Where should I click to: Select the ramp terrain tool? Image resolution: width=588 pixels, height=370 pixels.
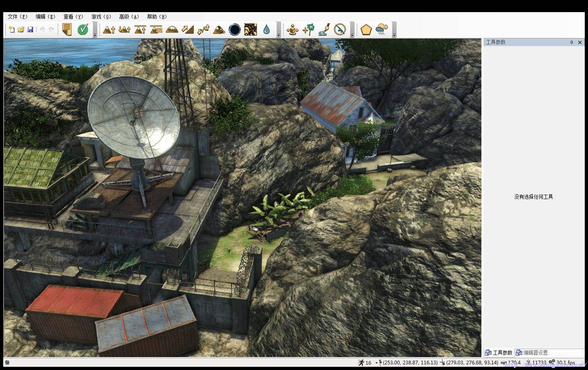(x=187, y=29)
